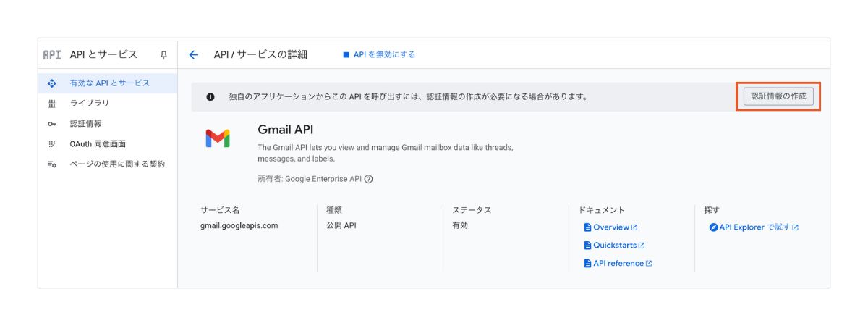
Task: Click the info icon in the notification banner
Action: click(x=210, y=96)
